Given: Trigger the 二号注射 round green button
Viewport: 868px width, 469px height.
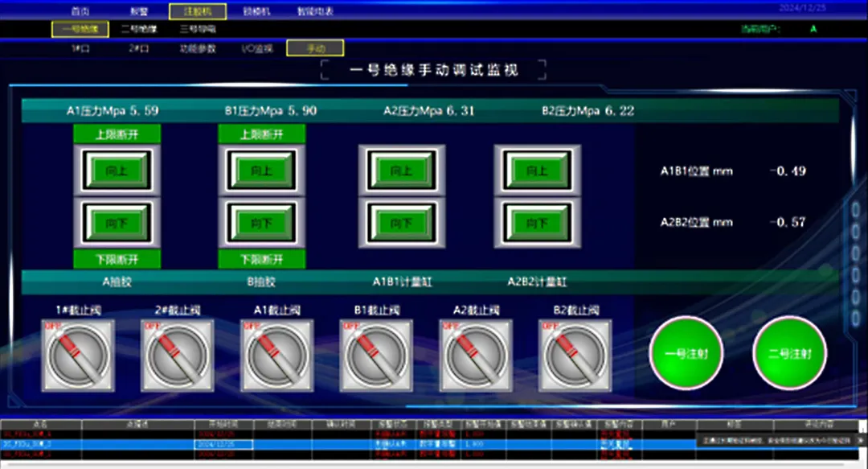Looking at the screenshot, I should [790, 353].
